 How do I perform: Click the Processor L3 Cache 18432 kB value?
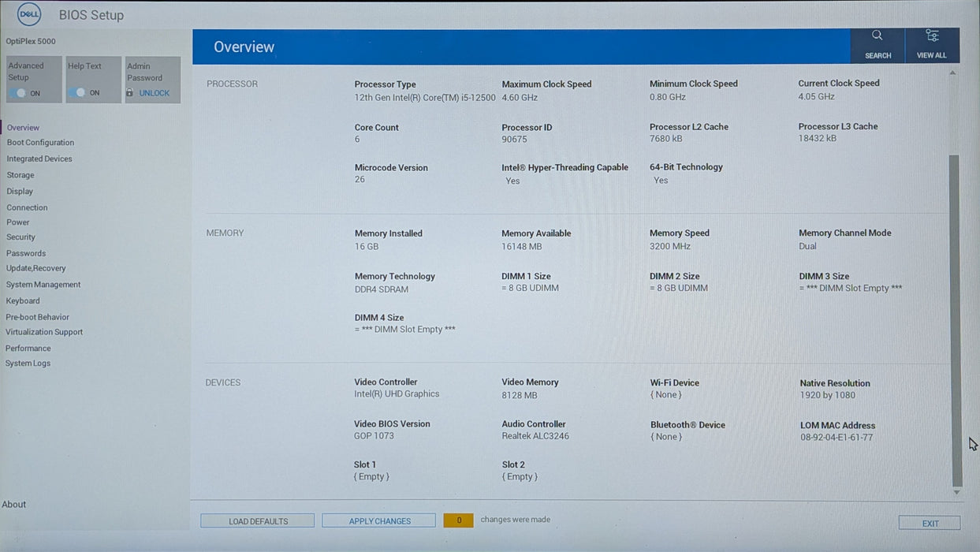(x=818, y=138)
